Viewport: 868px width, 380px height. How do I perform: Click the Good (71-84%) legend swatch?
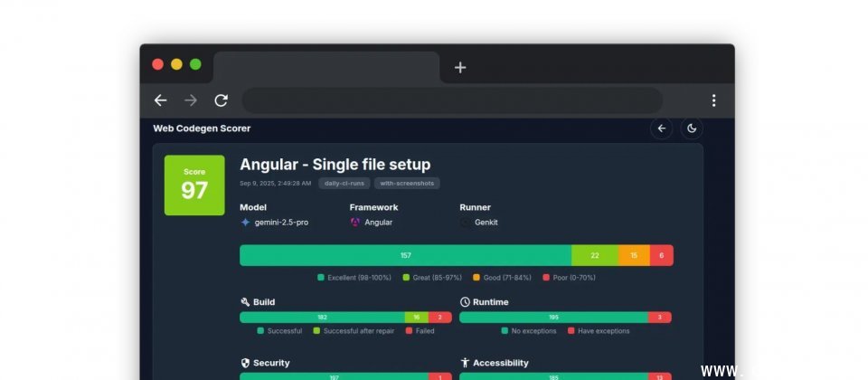click(x=476, y=278)
